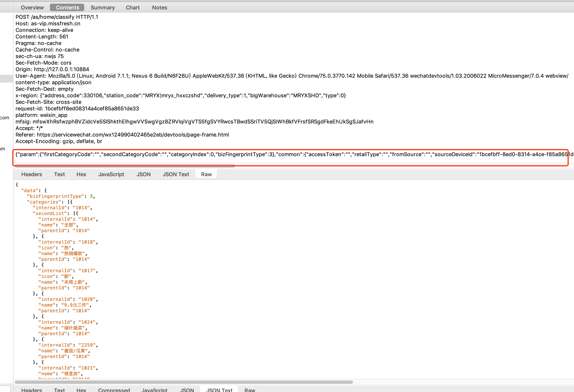The height and width of the screenshot is (392, 574).
Task: Click the User-Agent header line
Action: (x=292, y=76)
